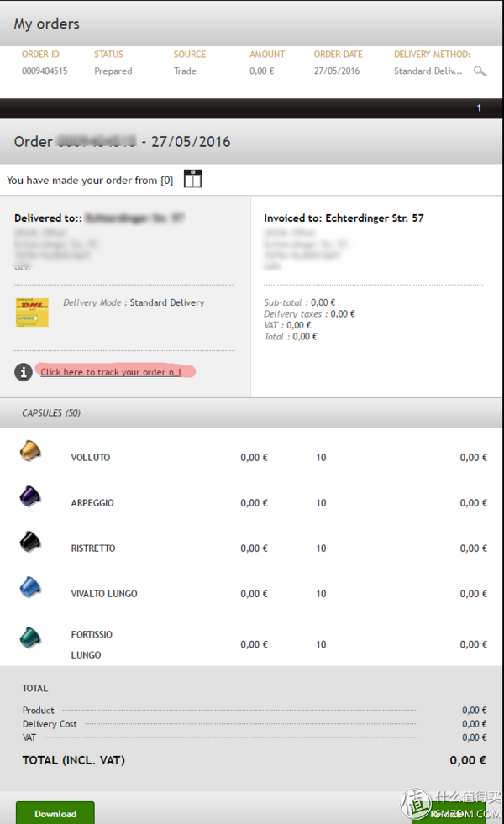Click the purple Arpeggio capsule icon
The width and height of the screenshot is (504, 824).
tap(30, 496)
